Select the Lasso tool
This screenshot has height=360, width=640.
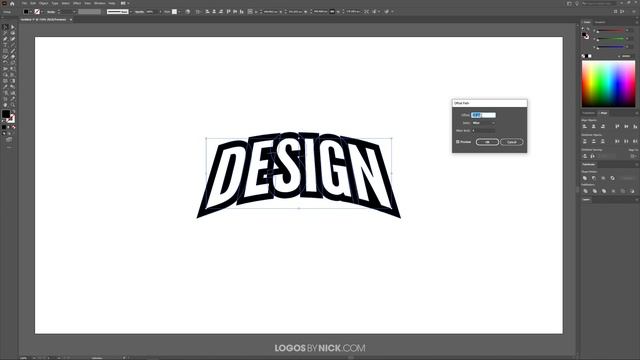click(13, 33)
